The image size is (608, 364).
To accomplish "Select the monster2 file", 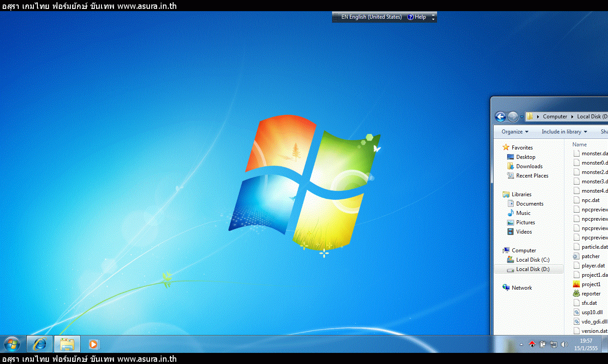I will [590, 172].
